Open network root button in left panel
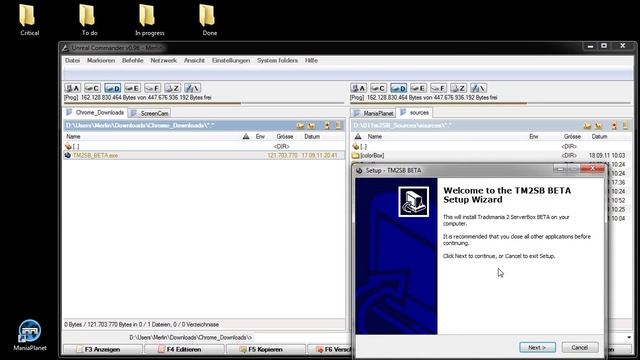This screenshot has height=360, width=640. [192, 88]
